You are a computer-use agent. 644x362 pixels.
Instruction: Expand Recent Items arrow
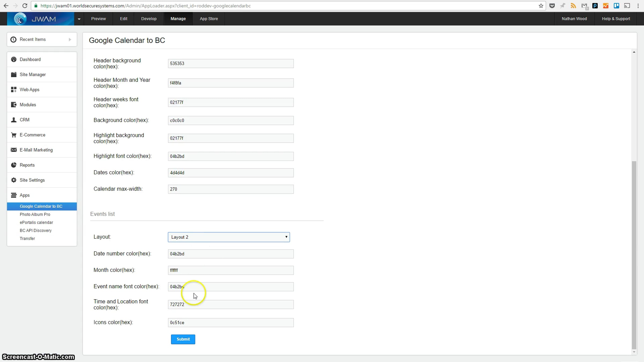tap(70, 39)
